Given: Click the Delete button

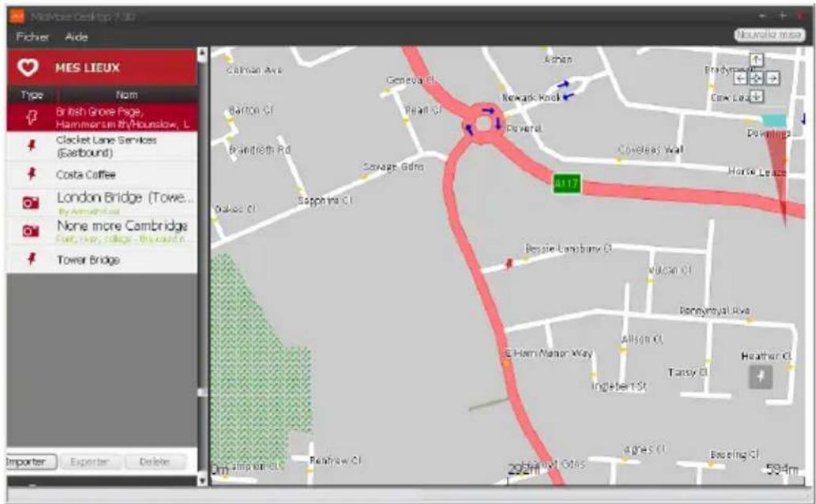Looking at the screenshot, I should 154,461.
